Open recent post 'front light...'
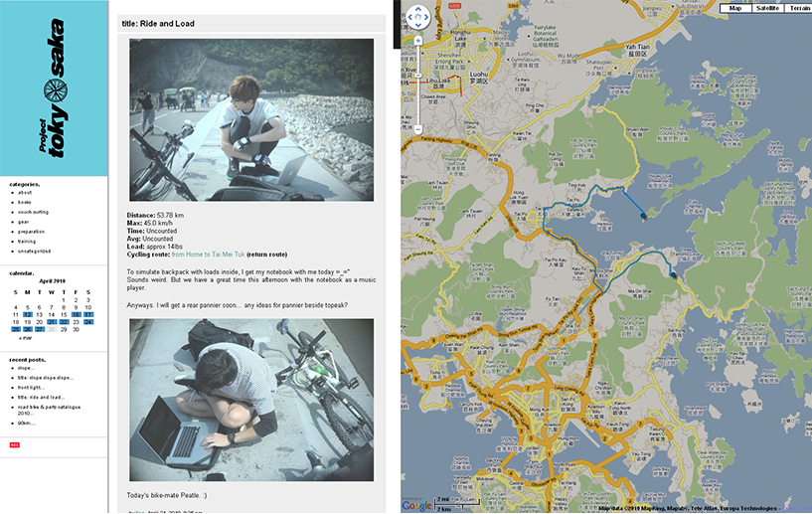The width and height of the screenshot is (812, 514). pyautogui.click(x=31, y=388)
